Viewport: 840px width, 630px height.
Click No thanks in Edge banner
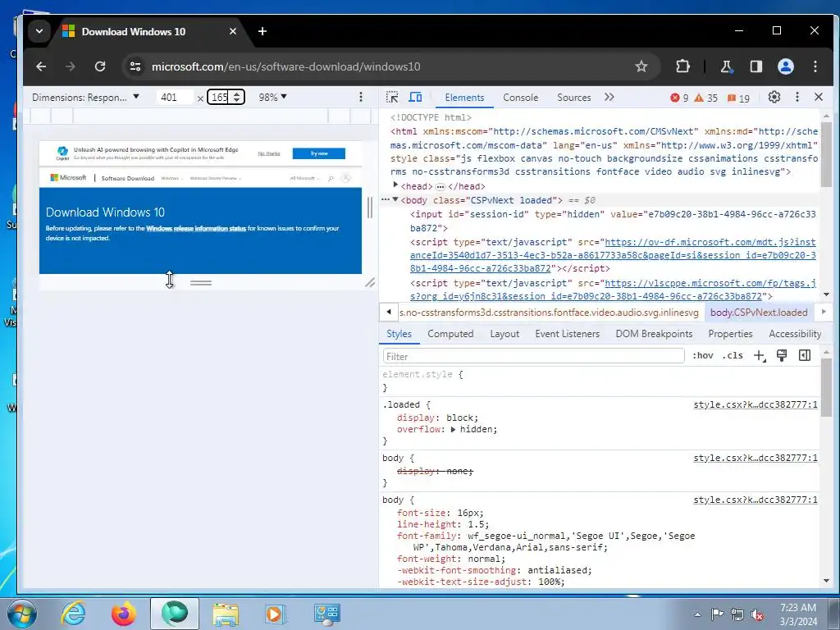(269, 153)
